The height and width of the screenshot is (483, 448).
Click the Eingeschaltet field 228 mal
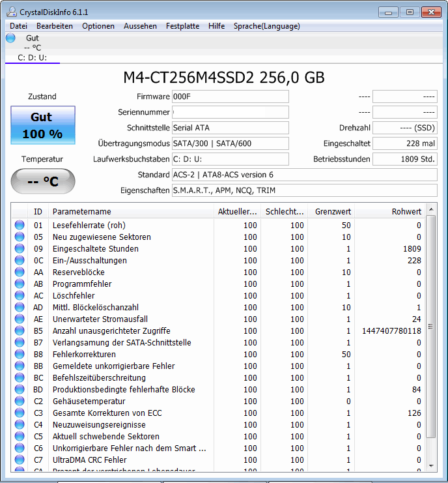[405, 143]
